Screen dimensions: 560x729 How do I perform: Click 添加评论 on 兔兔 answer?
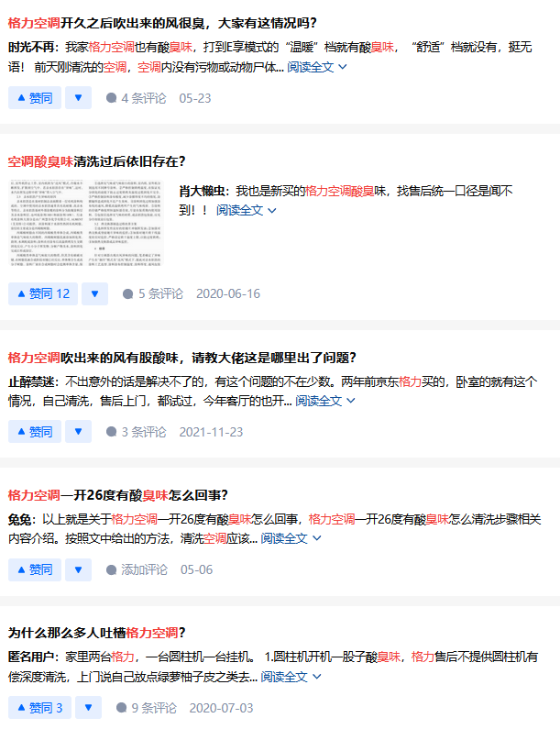137,570
